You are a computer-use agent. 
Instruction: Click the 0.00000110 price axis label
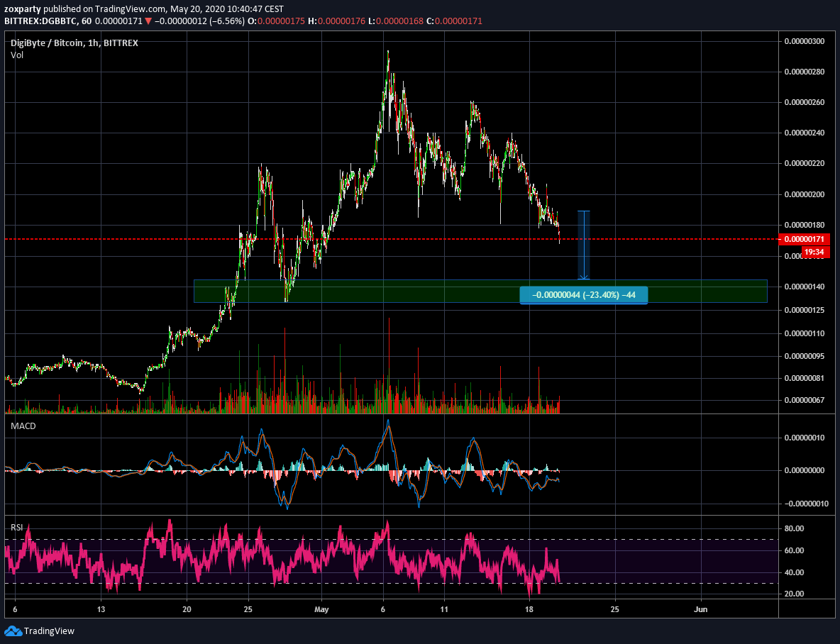[804, 333]
